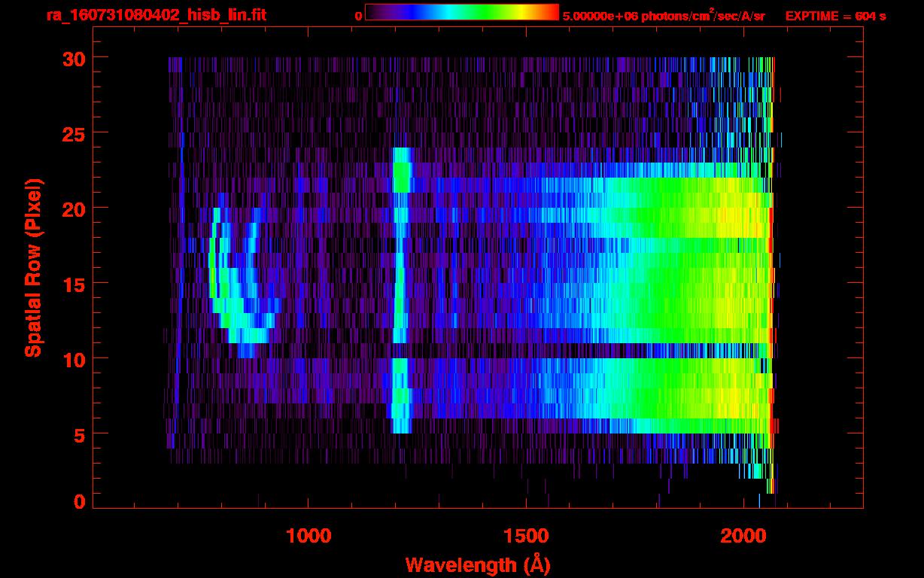Click the 1000 wavelength tick label

coord(309,536)
